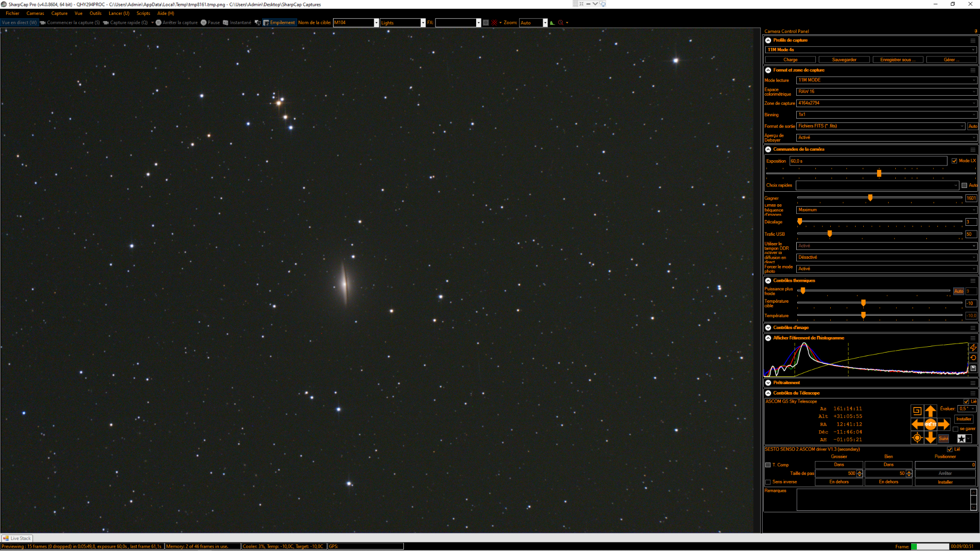Check the Sens inverse checkbox
Viewport: 980px width, 551px height.
(x=768, y=482)
